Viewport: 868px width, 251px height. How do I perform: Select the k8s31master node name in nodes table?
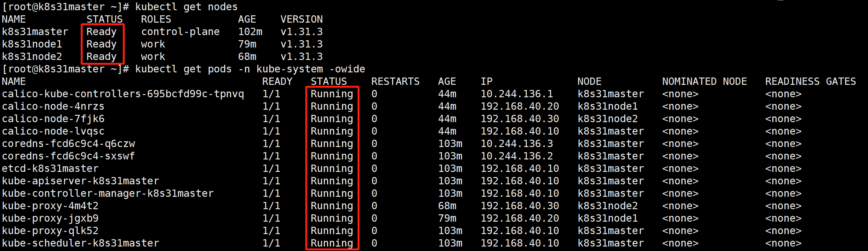click(35, 32)
